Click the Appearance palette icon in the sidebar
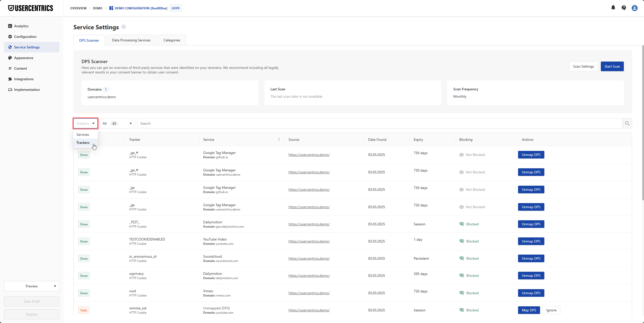 coord(10,58)
